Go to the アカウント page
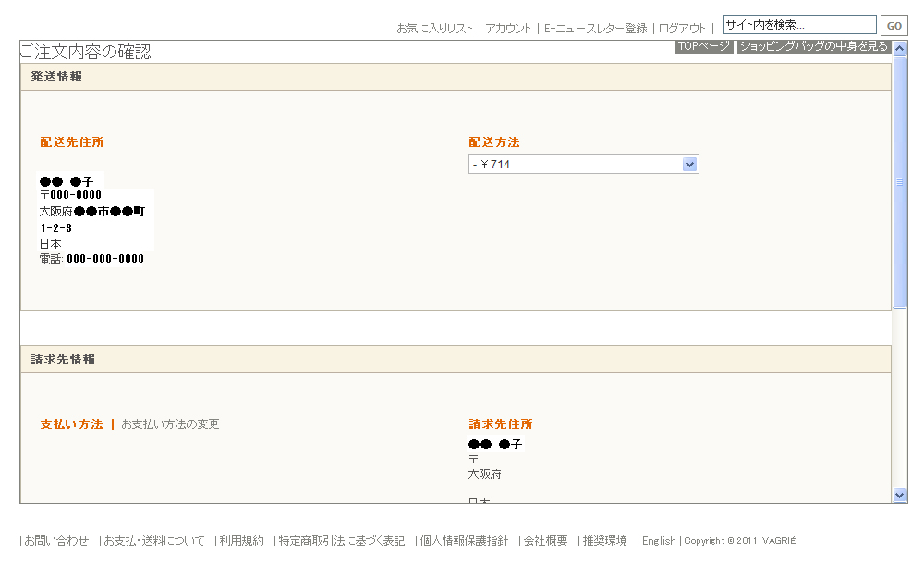The height and width of the screenshot is (564, 924). tap(508, 28)
